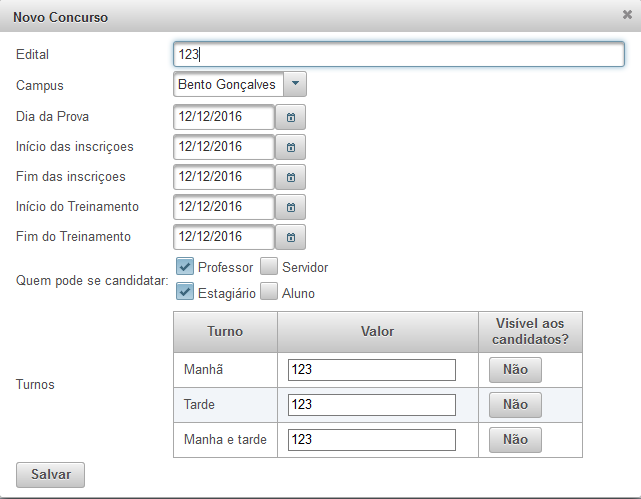Focus the Edital text field
This screenshot has width=641, height=499.
pyautogui.click(x=399, y=54)
